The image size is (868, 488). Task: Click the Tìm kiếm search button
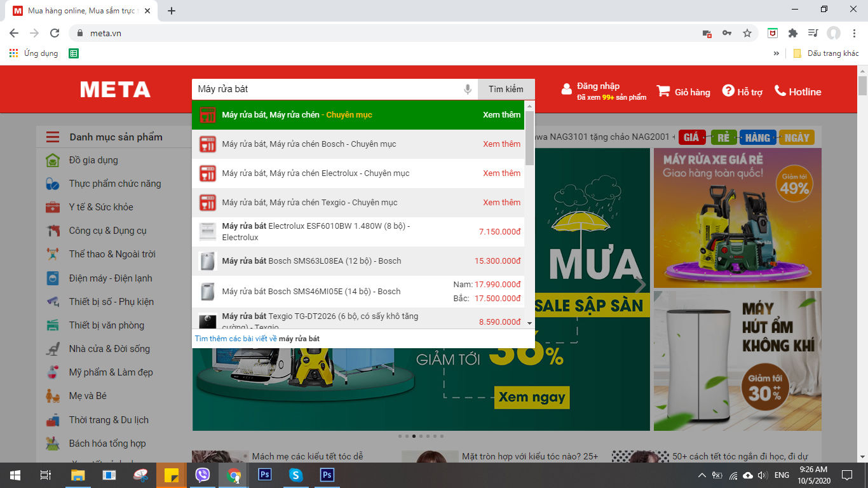pos(506,90)
